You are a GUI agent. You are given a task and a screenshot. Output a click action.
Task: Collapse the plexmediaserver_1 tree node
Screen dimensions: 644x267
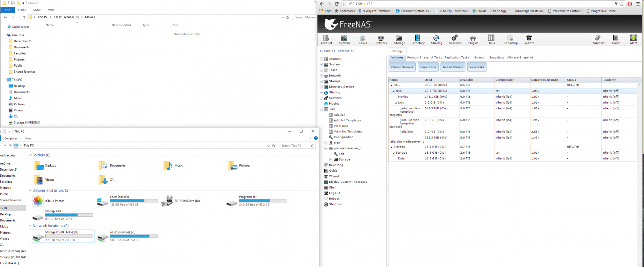pyautogui.click(x=326, y=148)
